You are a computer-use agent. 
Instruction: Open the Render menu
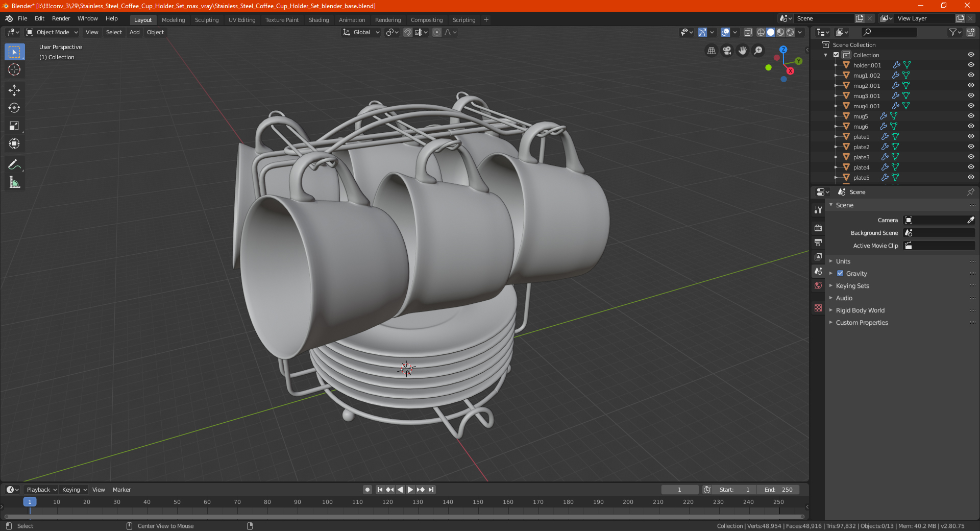coord(61,18)
